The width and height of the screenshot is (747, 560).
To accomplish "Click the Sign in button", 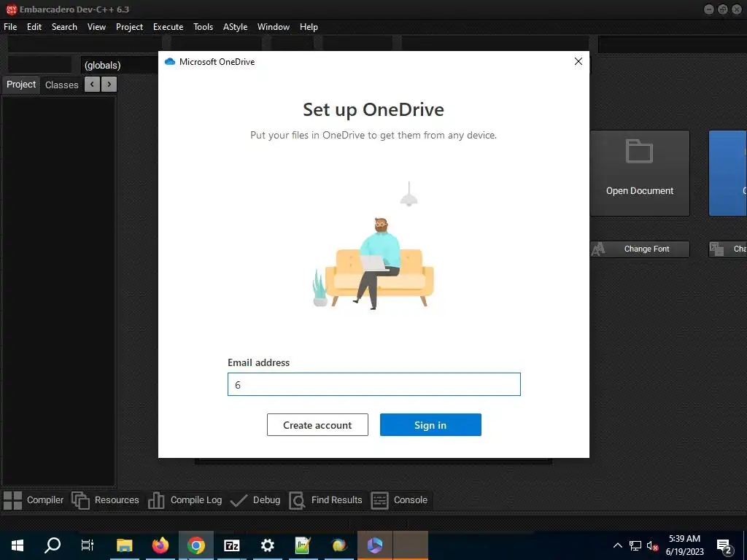I will [x=430, y=425].
